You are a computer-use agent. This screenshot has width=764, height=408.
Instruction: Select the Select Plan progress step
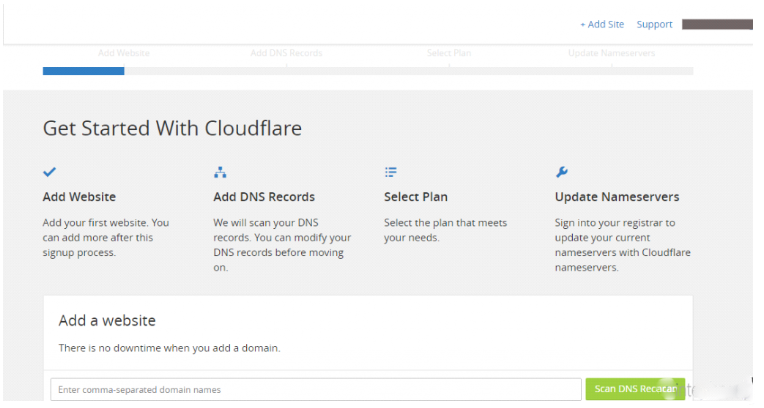point(449,53)
